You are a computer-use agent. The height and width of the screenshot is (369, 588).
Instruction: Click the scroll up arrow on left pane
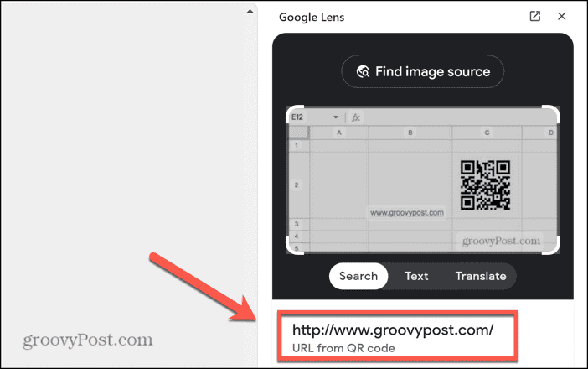[x=250, y=11]
